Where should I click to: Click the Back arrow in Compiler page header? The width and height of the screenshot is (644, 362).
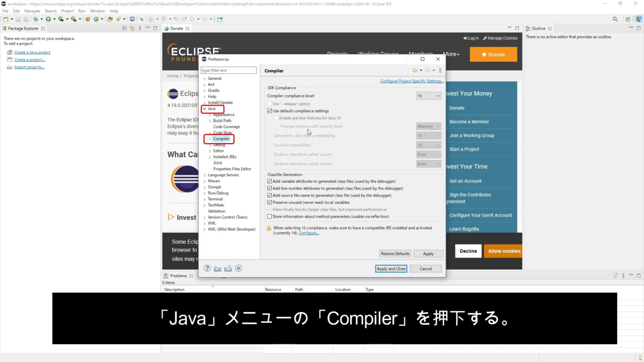(415, 70)
